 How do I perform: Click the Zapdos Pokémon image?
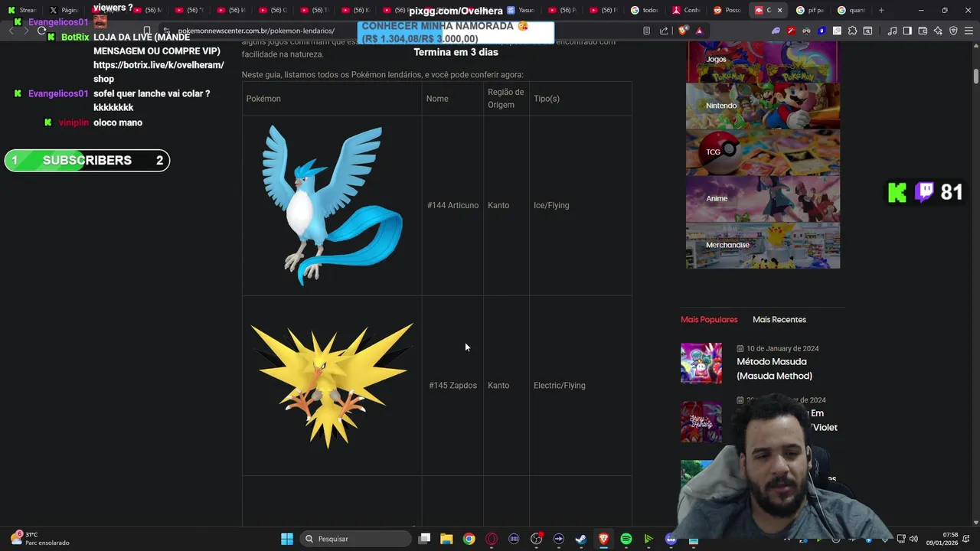[332, 385]
